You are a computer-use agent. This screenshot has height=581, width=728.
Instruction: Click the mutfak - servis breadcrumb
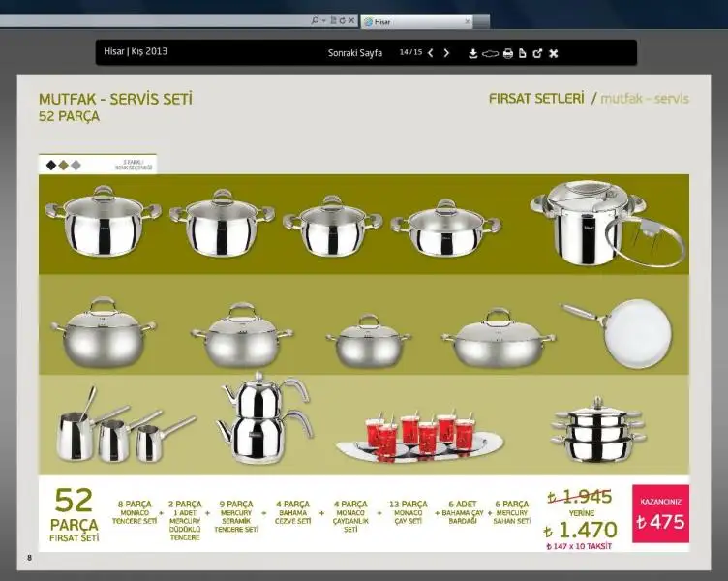[645, 99]
